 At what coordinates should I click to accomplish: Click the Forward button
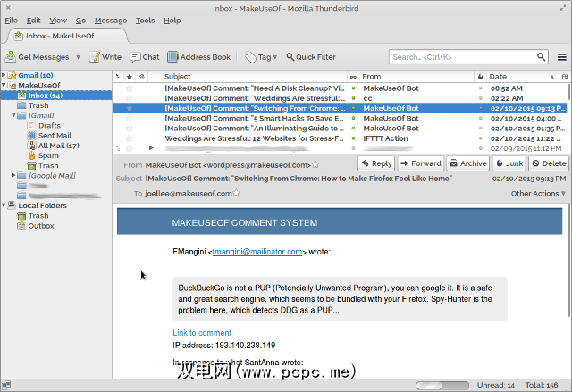coord(421,163)
